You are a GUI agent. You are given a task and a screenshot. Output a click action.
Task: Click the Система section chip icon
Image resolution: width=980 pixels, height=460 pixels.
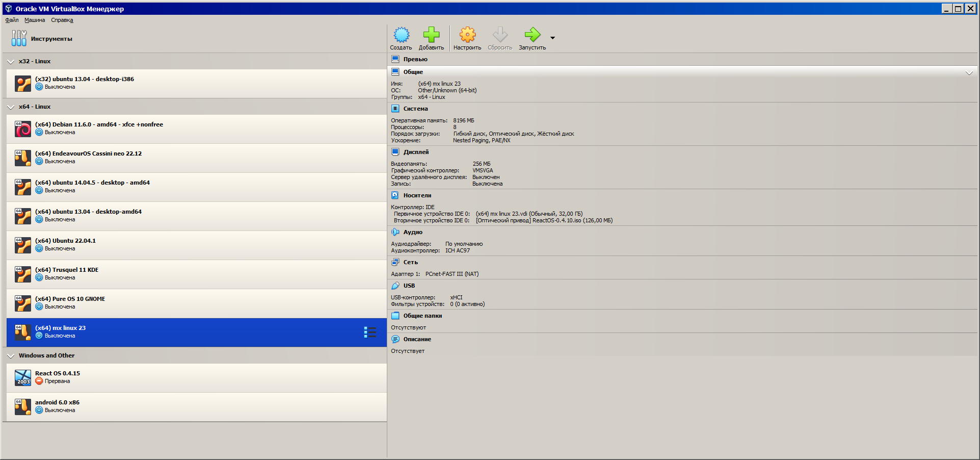[395, 109]
